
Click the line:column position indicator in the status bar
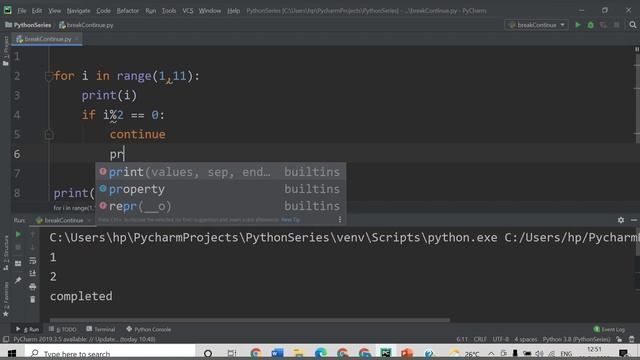(462, 339)
